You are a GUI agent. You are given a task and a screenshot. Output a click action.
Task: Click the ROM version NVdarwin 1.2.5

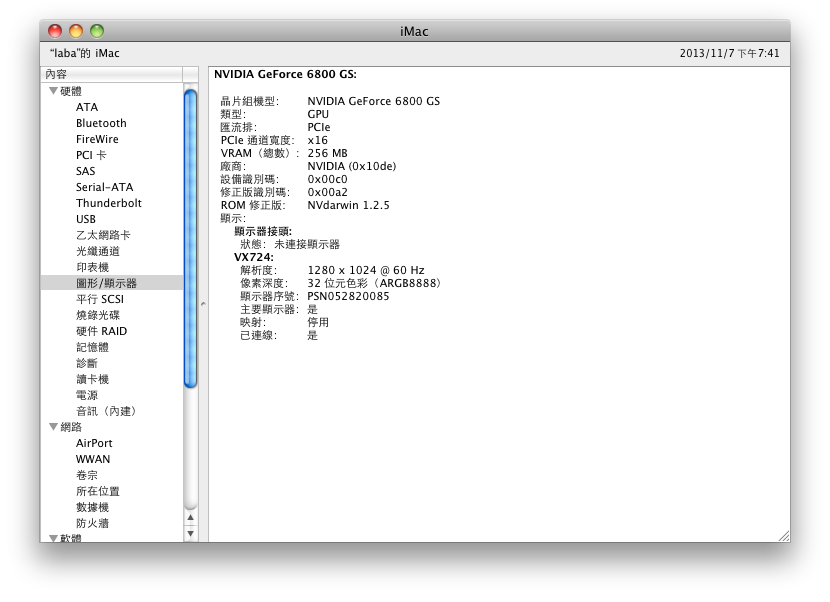tap(348, 205)
